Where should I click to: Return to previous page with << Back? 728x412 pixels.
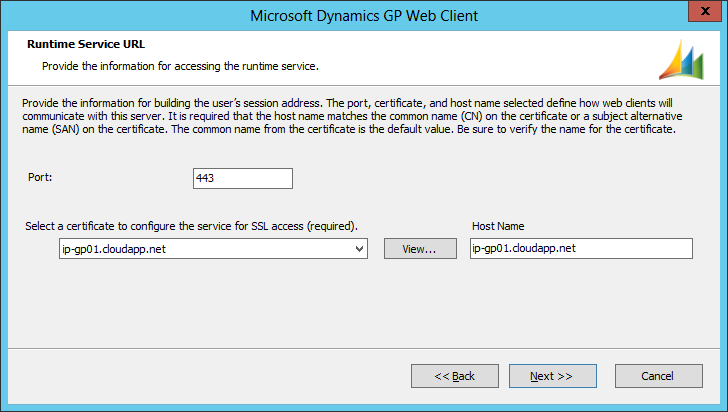[x=454, y=376]
